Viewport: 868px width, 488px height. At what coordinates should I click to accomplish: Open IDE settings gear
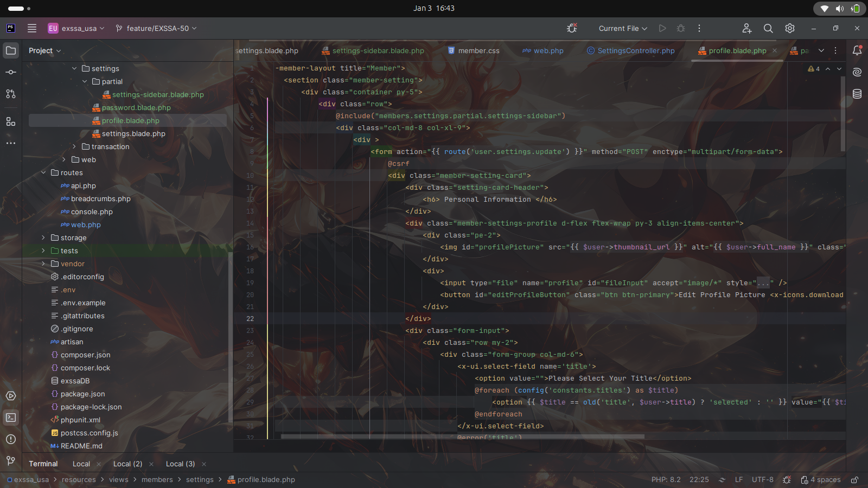(x=790, y=28)
